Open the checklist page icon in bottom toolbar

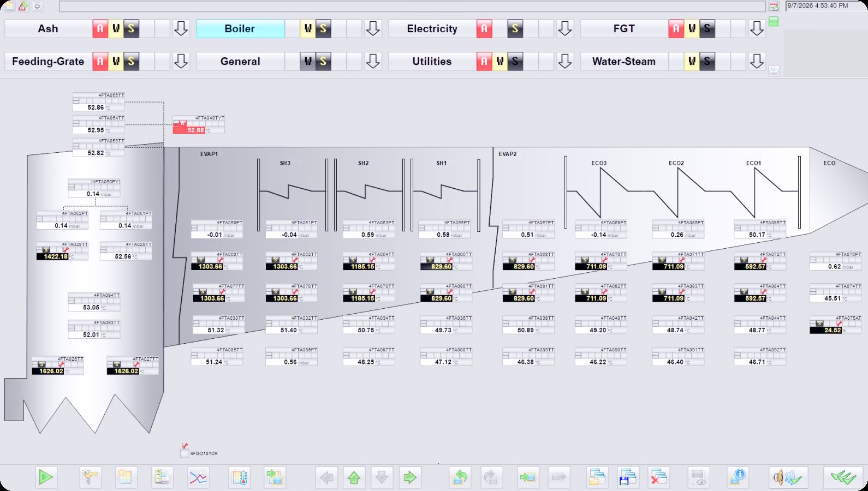(x=162, y=477)
